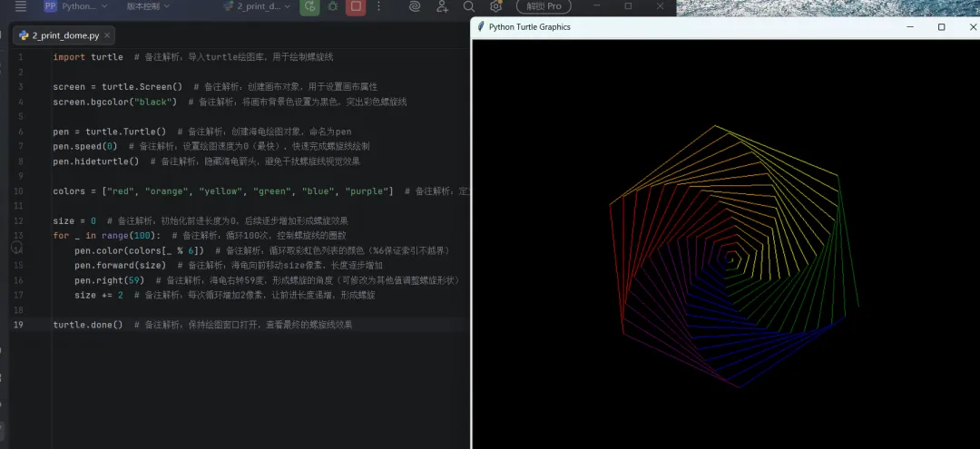The width and height of the screenshot is (980, 449).
Task: Minimize the Python Turtle Graphics window
Action: [910, 27]
